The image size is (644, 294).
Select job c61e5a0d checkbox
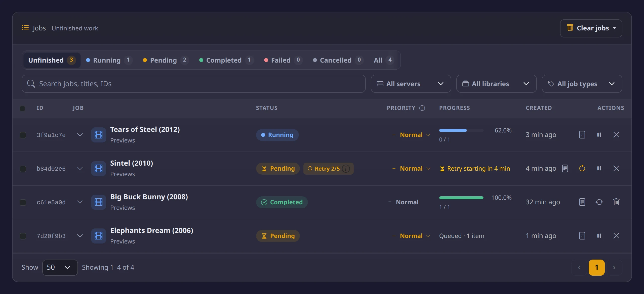tap(23, 202)
